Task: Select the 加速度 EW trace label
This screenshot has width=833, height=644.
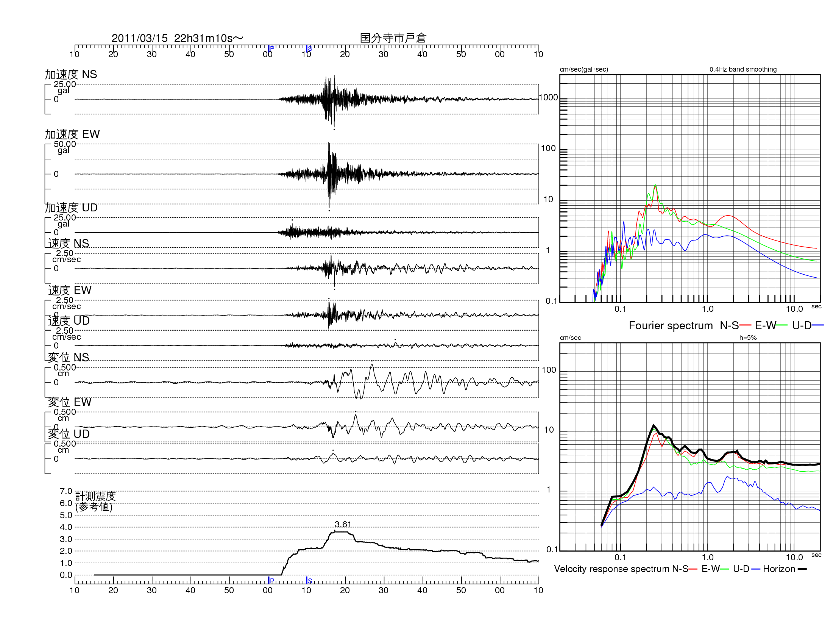Action: [72, 134]
